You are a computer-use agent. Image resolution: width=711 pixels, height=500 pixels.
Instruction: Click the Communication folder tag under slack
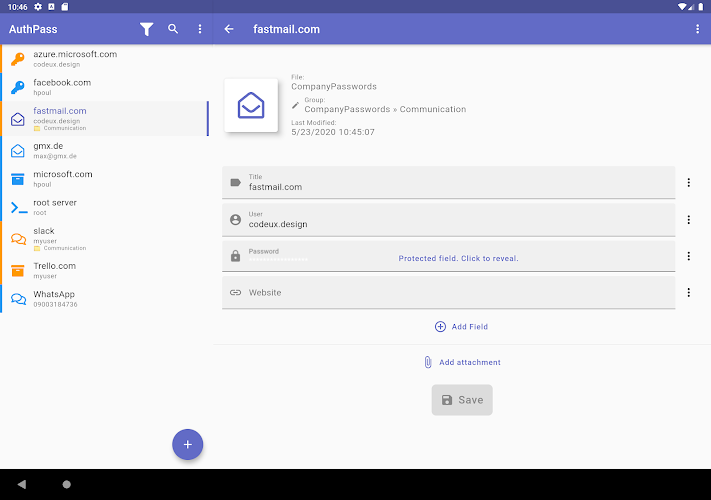(x=60, y=248)
